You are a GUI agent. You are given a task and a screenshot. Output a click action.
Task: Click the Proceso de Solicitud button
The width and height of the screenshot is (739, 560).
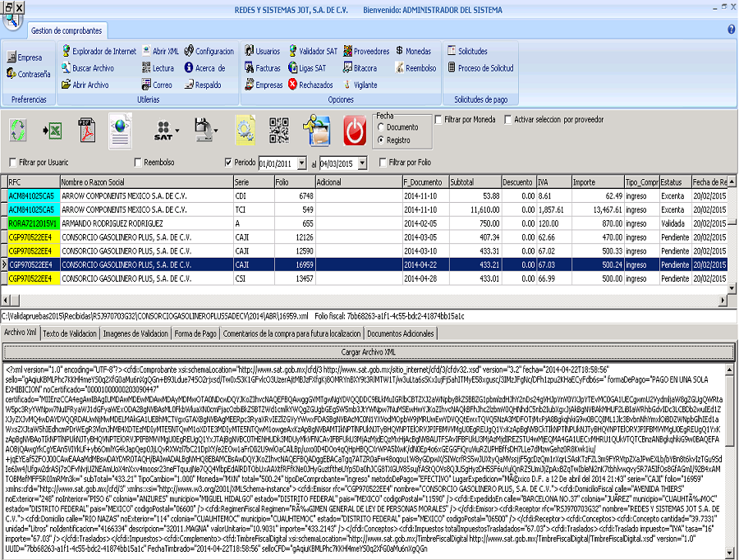pos(484,68)
